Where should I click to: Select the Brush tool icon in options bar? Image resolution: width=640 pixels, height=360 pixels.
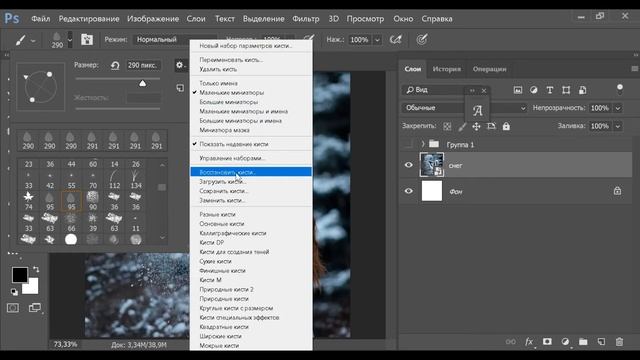click(x=20, y=40)
